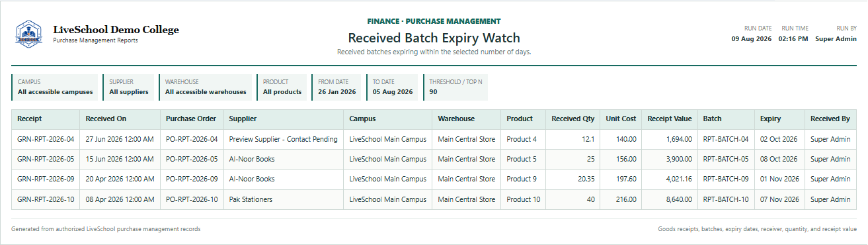Image resolution: width=868 pixels, height=245 pixels.
Task: Click purchase order PO-RPT-2026-10
Action: tap(192, 199)
